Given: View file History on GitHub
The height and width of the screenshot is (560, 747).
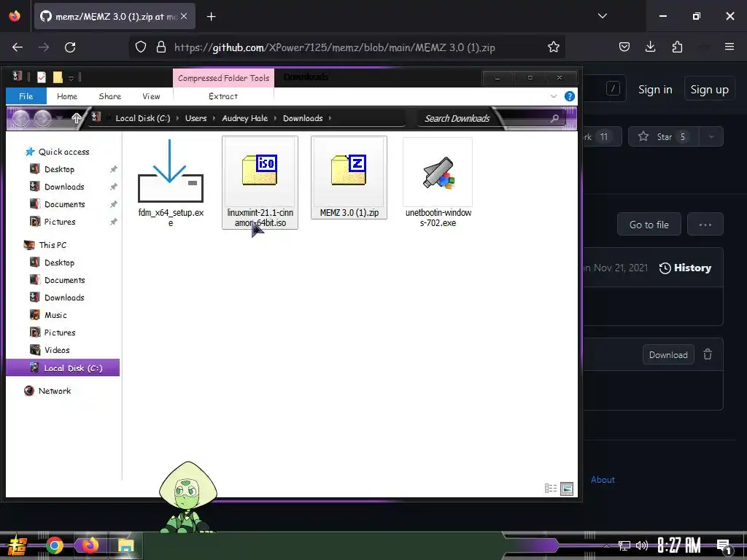Looking at the screenshot, I should (685, 268).
